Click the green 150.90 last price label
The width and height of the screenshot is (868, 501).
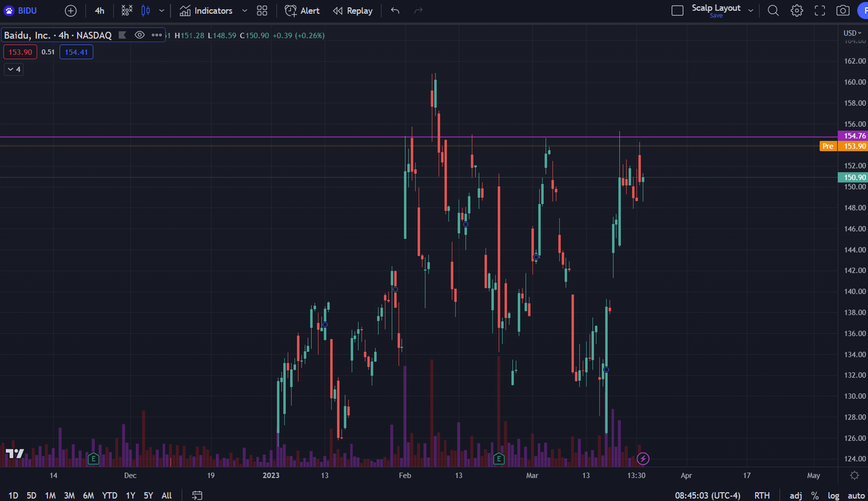(x=851, y=177)
